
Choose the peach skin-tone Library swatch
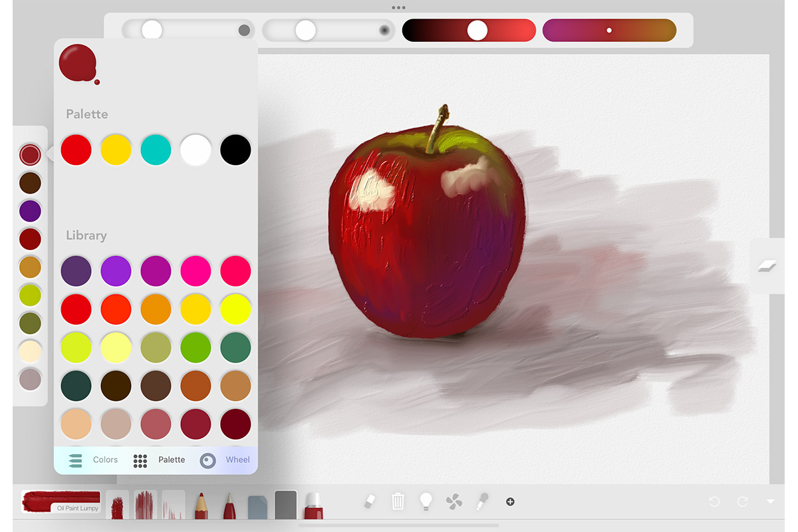[x=76, y=424]
